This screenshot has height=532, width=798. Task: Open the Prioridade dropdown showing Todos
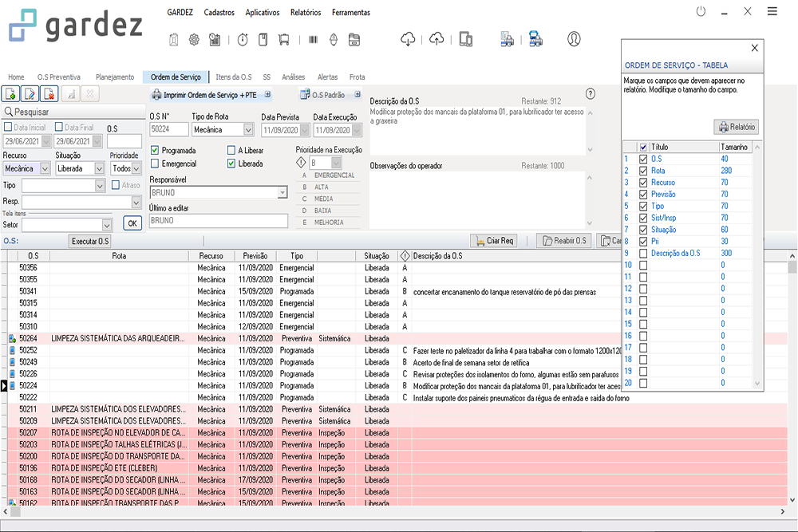[x=136, y=168]
